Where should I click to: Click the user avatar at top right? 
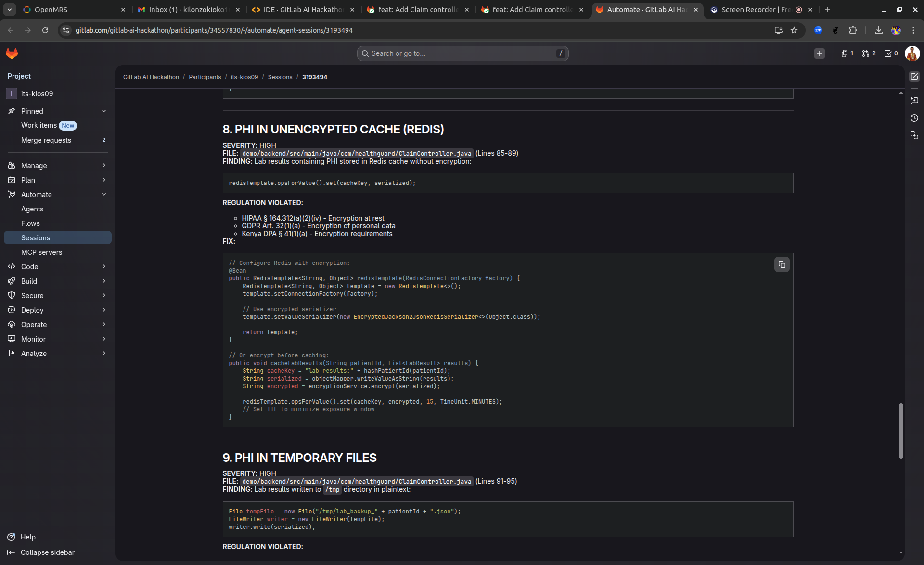pos(912,53)
